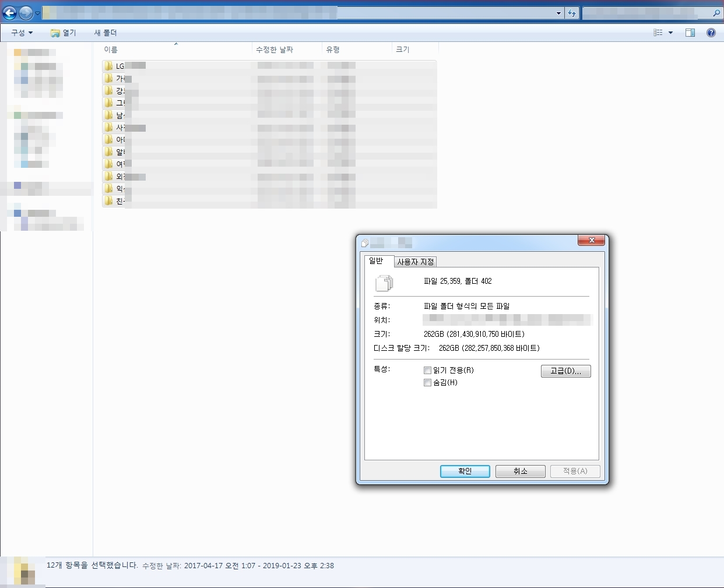The height and width of the screenshot is (588, 724).
Task: Open the 구성 (Organize) dropdown menu
Action: point(22,33)
